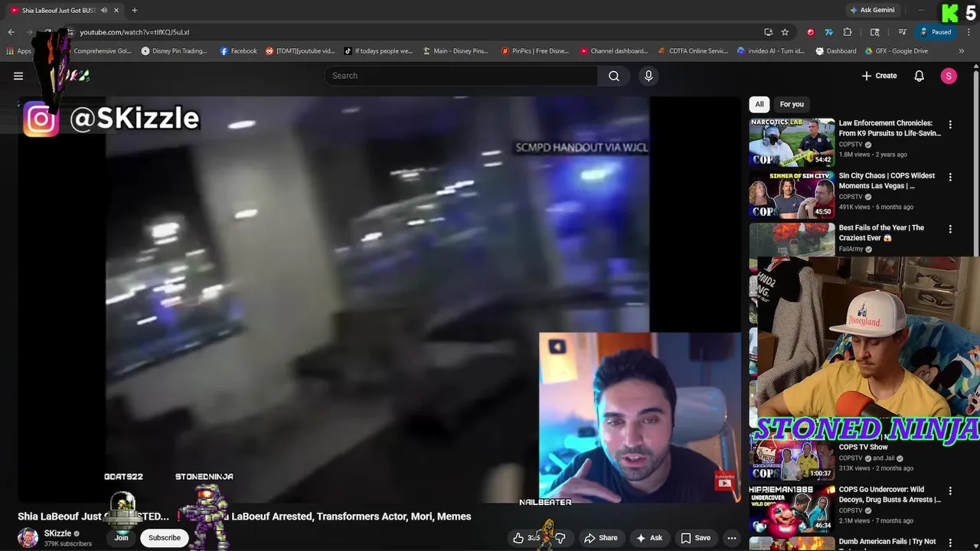
Task: Open Disney Pin Trading bookmark
Action: click(174, 51)
